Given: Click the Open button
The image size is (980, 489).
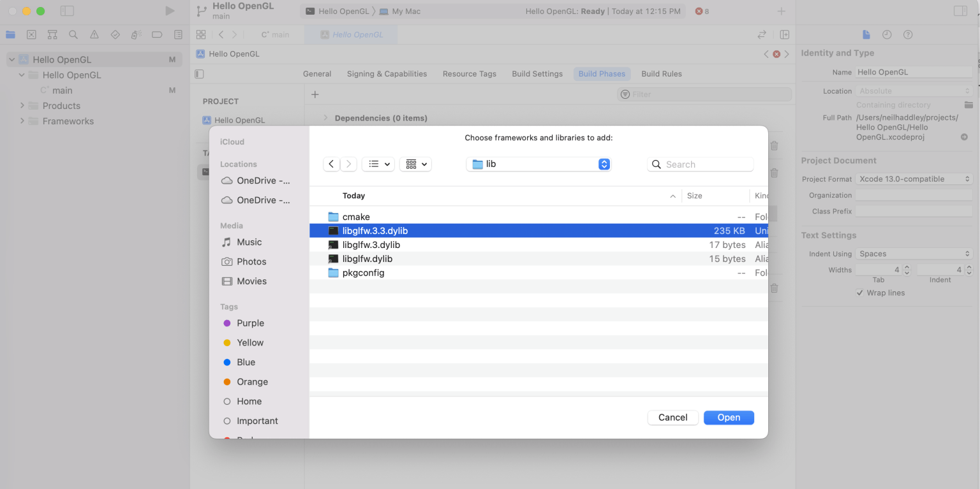Looking at the screenshot, I should 729,418.
